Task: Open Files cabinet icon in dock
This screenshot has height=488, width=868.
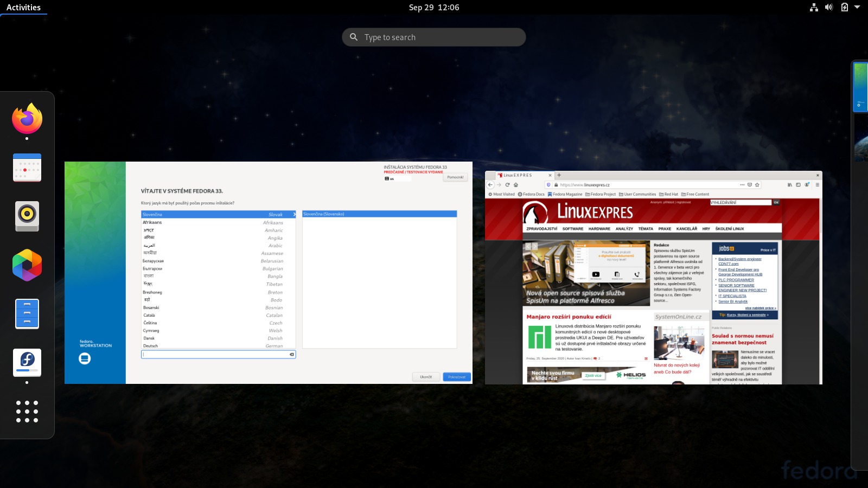Action: click(27, 313)
